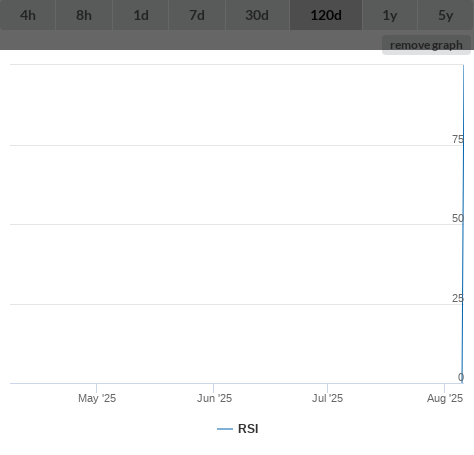Screen dimensions: 474x455
Task: Click the Jun '25 axis label
Action: (x=214, y=398)
